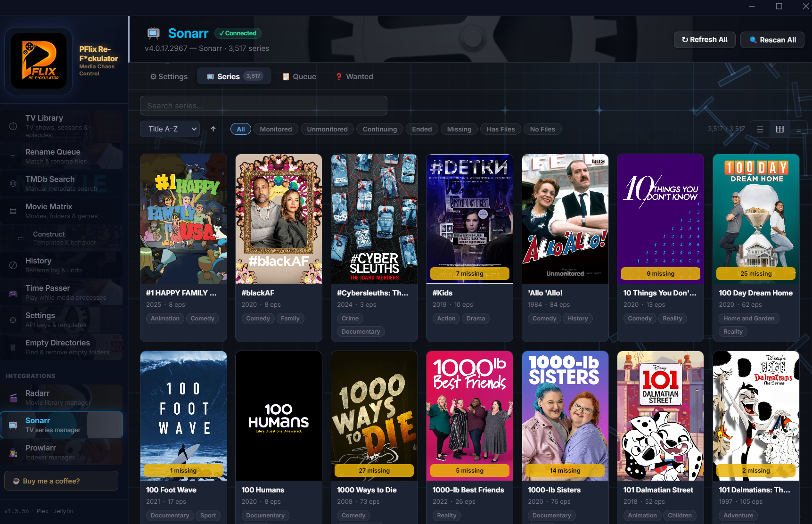Click the PFlix Re-F*ckulator logo

[x=39, y=61]
